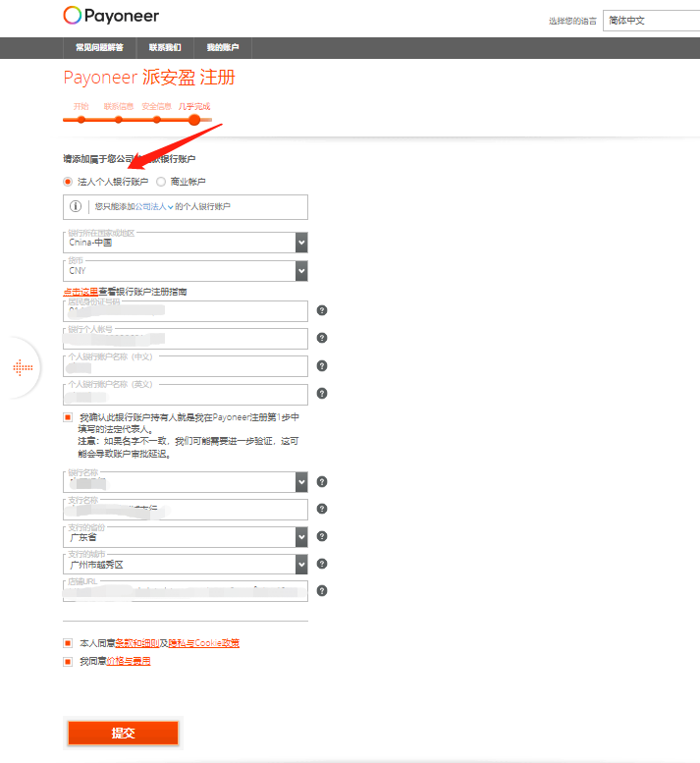The image size is (700, 763).
Task: Toggle the 我同意价格与费用 checkbox
Action: tap(68, 661)
